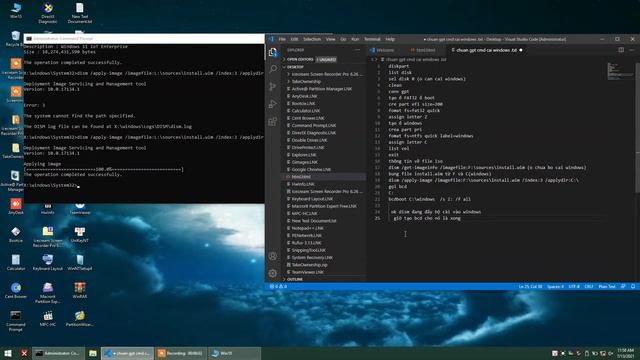
Task: Open the Run menu
Action: (355, 39)
